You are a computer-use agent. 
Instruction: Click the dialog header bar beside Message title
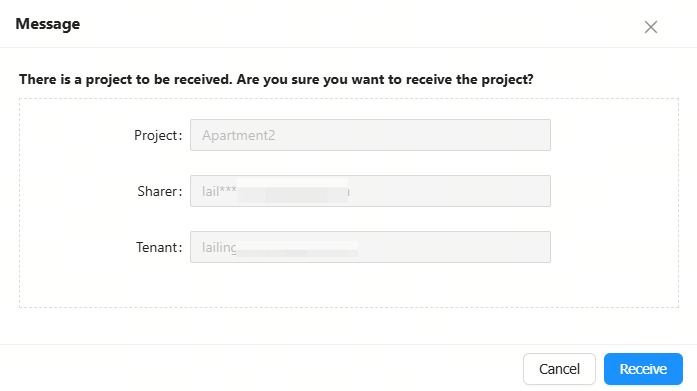[x=356, y=24]
